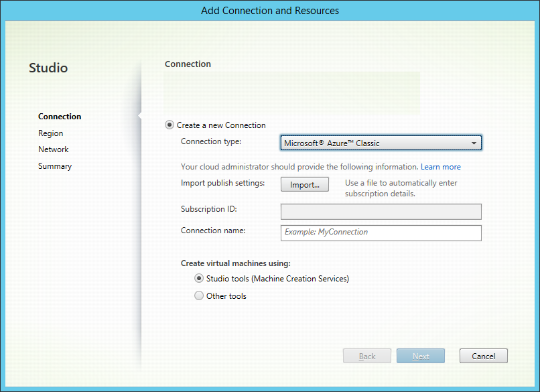540x392 pixels.
Task: Click the Connection name input field
Action: pyautogui.click(x=381, y=233)
